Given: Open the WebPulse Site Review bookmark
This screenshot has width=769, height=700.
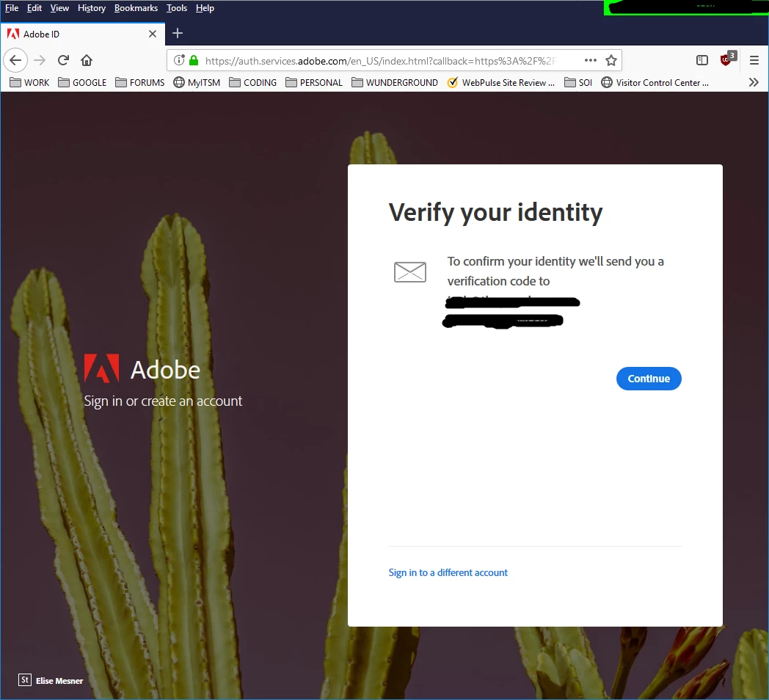Looking at the screenshot, I should (x=500, y=82).
